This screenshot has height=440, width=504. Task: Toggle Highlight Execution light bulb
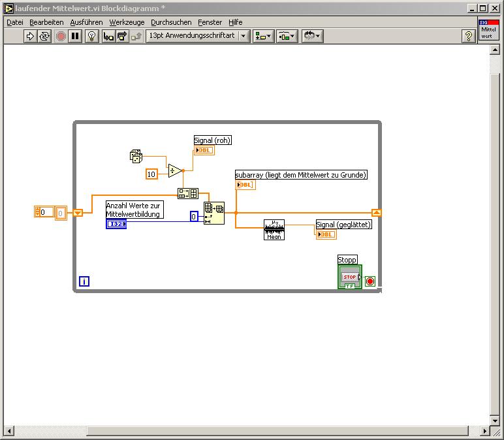[x=92, y=36]
